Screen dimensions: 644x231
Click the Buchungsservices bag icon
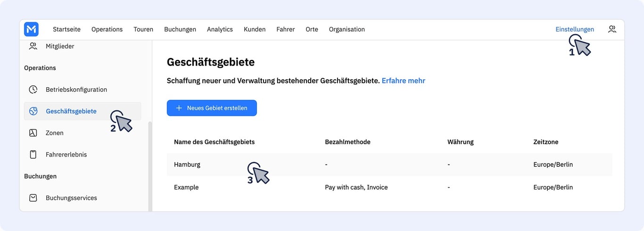(33, 198)
